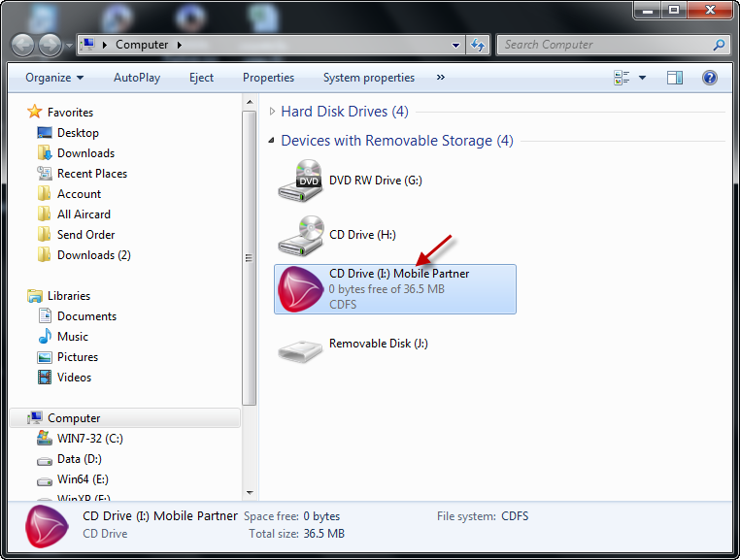
Task: Open the All Aircard folder
Action: tap(84, 214)
